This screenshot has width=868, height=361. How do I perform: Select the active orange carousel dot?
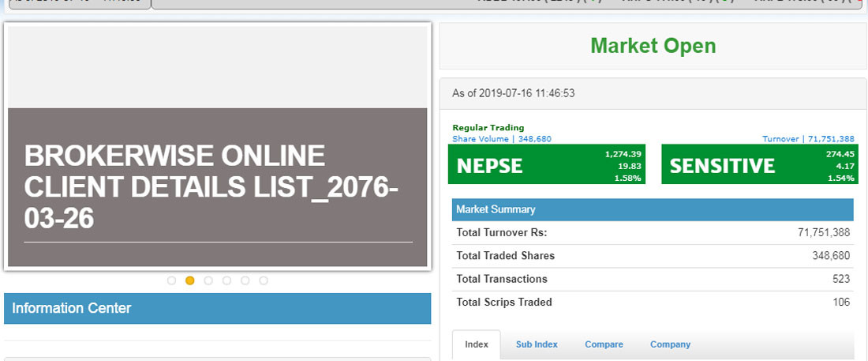[190, 280]
